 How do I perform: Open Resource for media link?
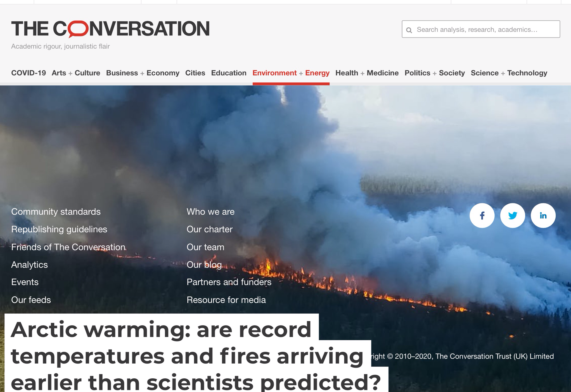pyautogui.click(x=226, y=300)
